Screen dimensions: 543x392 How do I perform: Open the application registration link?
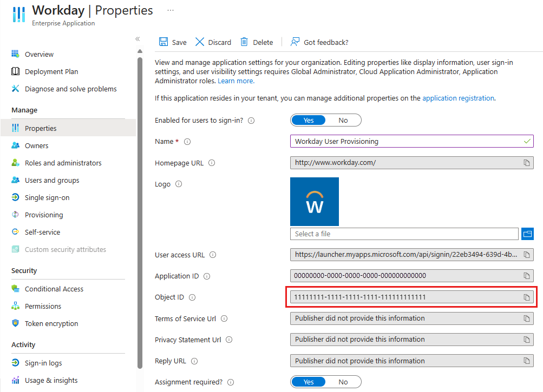click(x=459, y=98)
